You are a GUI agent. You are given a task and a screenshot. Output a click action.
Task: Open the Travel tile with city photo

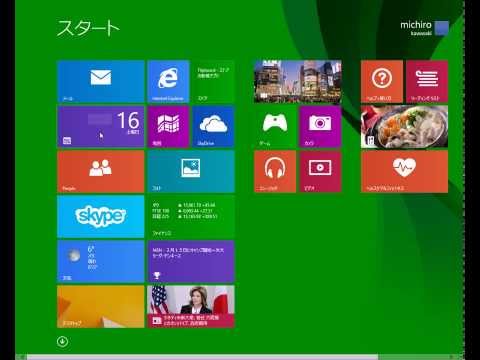coord(298,81)
